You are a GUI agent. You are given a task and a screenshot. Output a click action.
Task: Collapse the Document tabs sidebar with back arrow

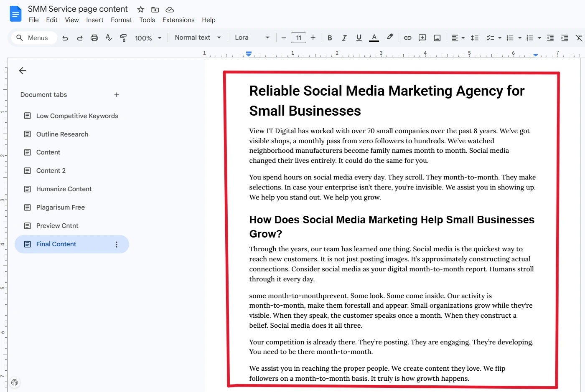coord(23,71)
